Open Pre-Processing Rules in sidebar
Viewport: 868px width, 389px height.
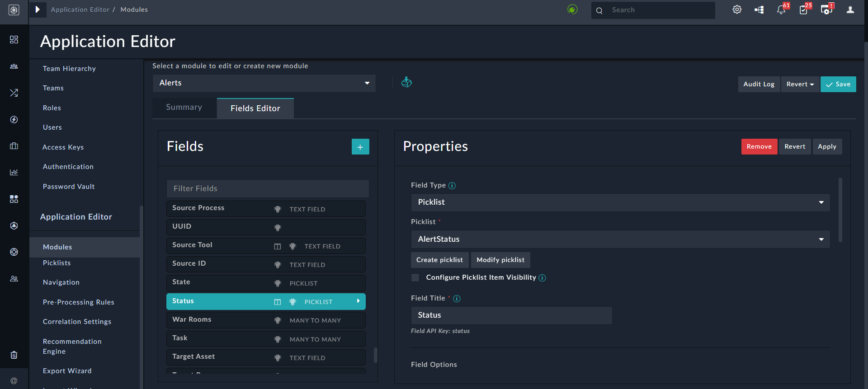(79, 302)
